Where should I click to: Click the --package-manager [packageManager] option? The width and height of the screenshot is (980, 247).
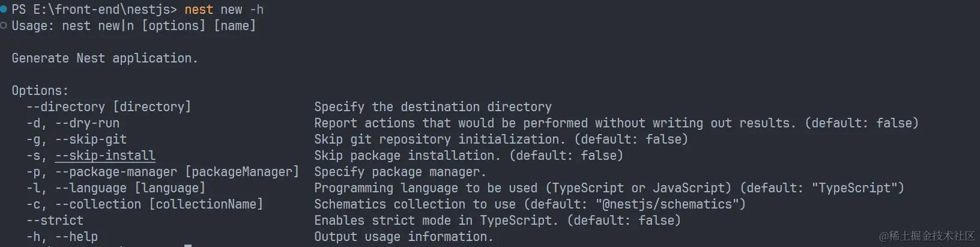pyautogui.click(x=177, y=172)
